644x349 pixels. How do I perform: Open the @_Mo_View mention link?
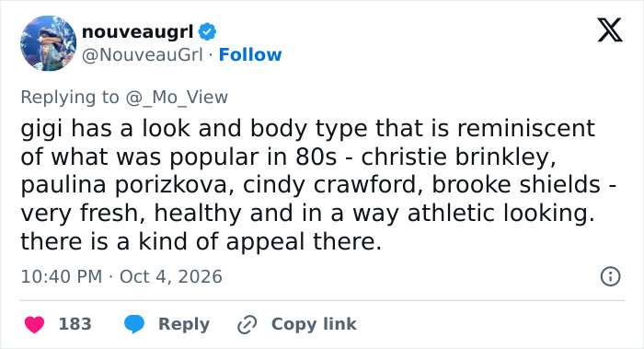click(x=177, y=98)
